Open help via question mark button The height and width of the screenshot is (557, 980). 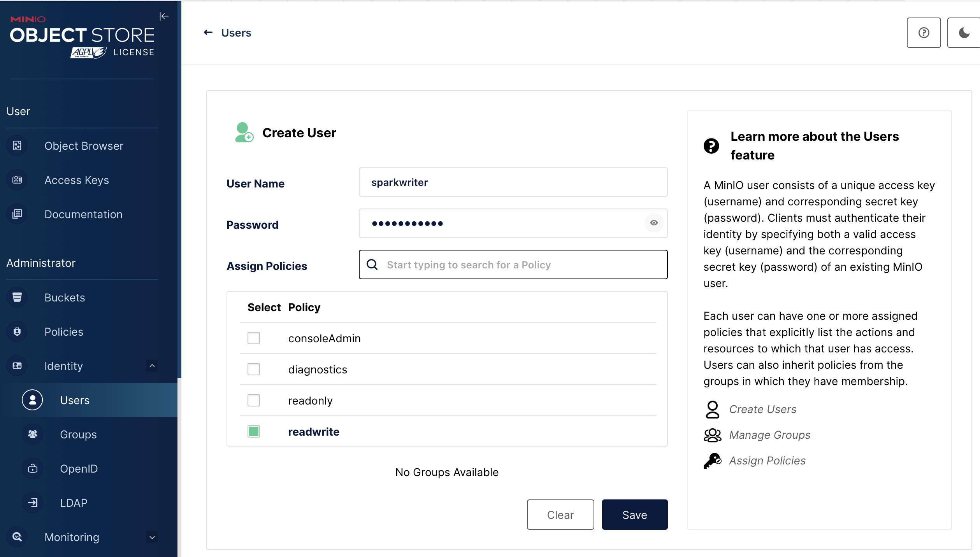[924, 33]
